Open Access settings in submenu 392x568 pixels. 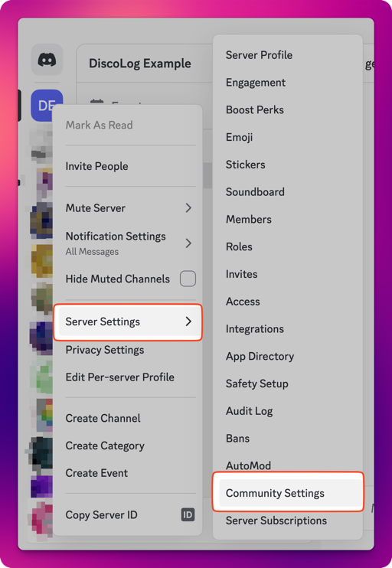(288, 302)
